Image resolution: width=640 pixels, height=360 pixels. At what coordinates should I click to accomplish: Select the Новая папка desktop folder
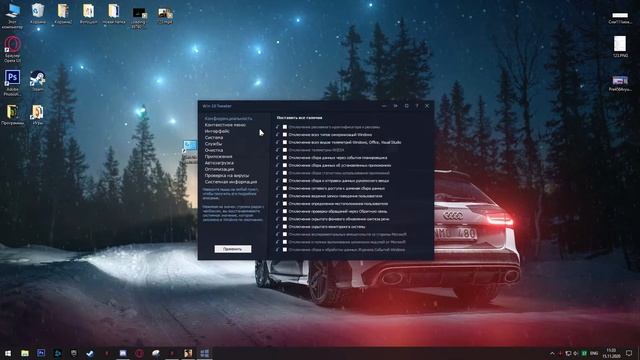(113, 13)
